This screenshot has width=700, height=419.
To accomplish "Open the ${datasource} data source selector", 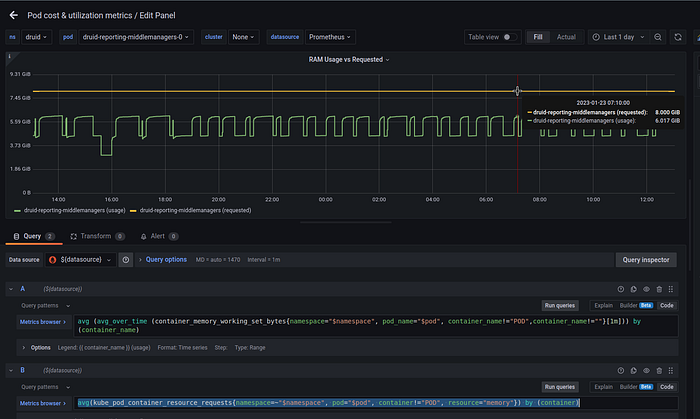I will [x=80, y=260].
